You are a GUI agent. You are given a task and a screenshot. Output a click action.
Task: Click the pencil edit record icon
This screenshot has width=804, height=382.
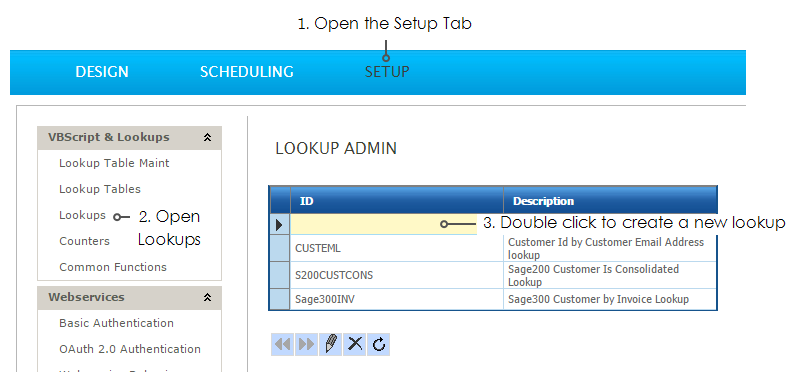[x=331, y=344]
